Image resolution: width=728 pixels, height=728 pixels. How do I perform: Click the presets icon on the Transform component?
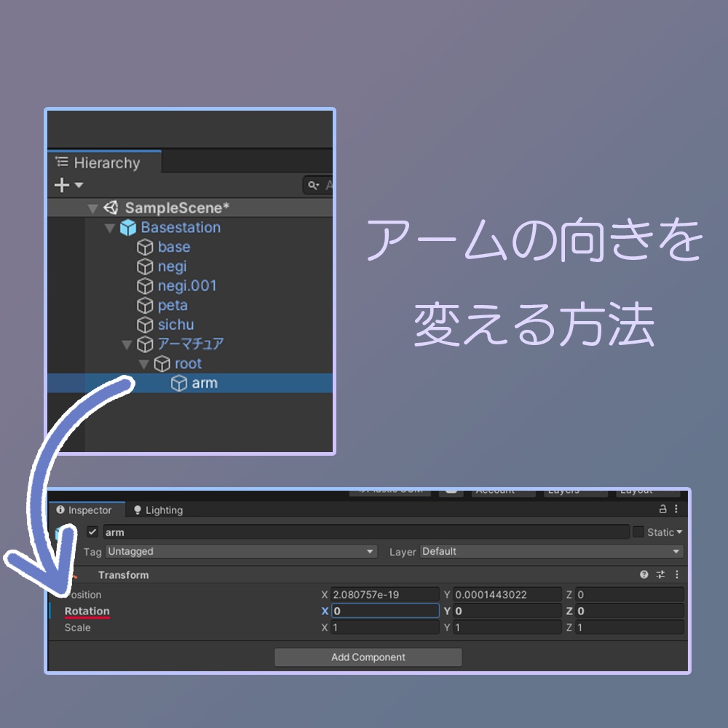pos(660,574)
